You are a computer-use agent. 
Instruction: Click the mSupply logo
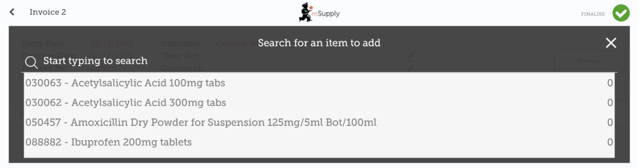tap(319, 13)
